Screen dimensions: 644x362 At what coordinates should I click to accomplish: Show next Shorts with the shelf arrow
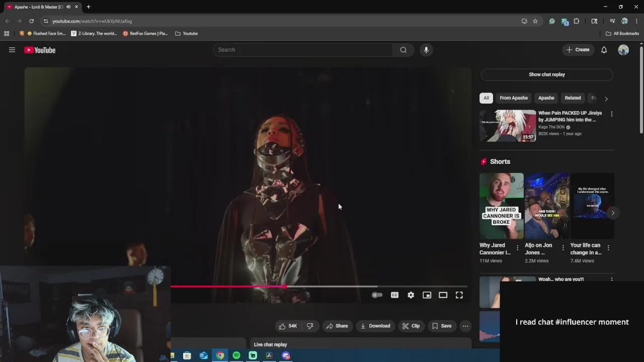[613, 213]
